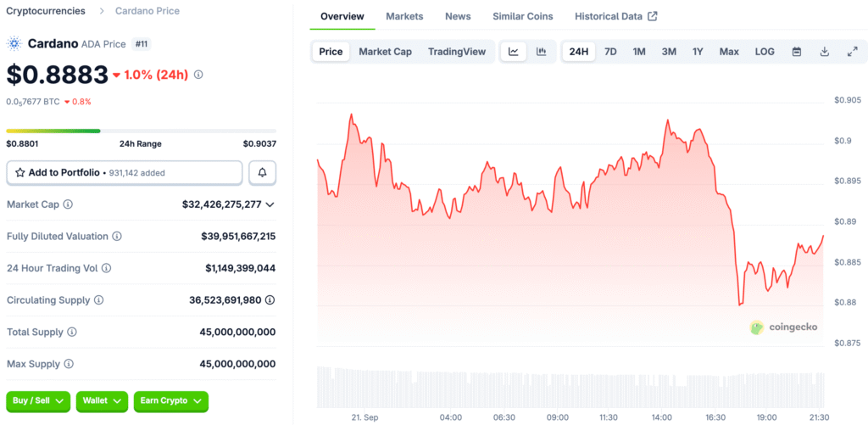868x425 pixels.
Task: Click the 931,142 added text
Action: (x=136, y=173)
